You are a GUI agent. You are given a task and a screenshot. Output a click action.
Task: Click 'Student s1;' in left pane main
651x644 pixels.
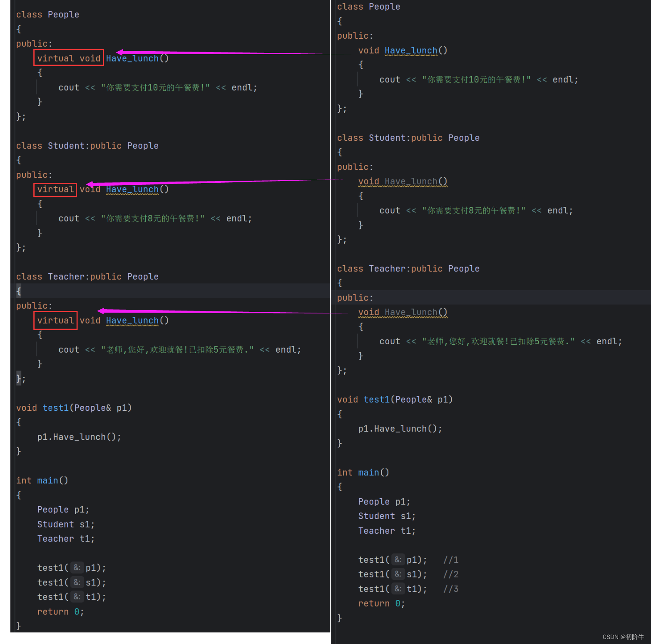[x=66, y=525]
